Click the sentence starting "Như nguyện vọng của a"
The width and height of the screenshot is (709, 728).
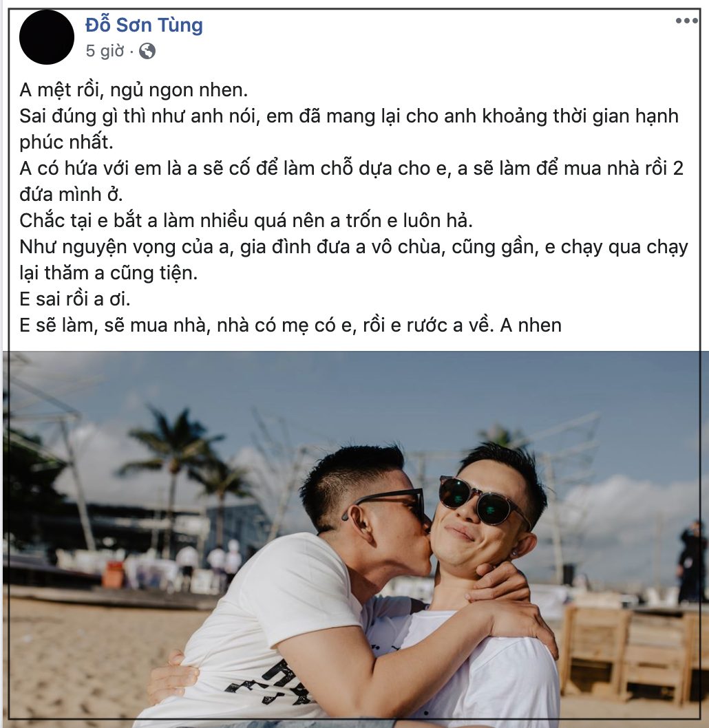pos(354,260)
